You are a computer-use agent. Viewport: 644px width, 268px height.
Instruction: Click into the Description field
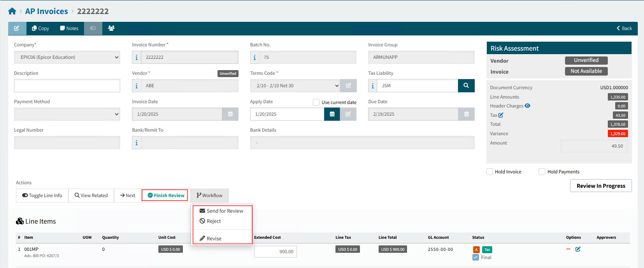coord(67,86)
